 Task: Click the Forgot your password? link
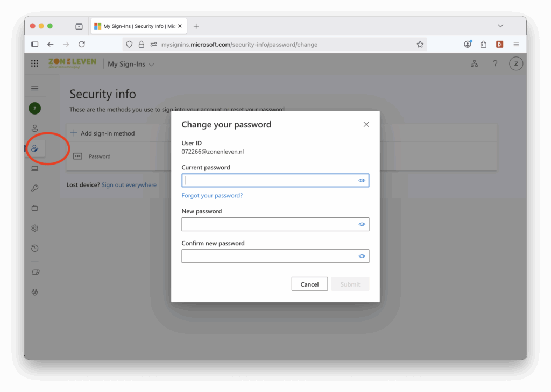point(212,195)
